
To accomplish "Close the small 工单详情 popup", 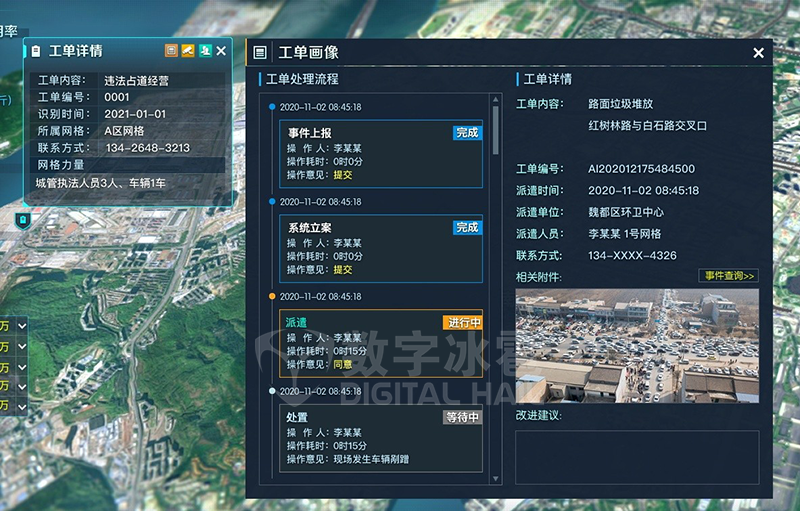I will click(221, 51).
